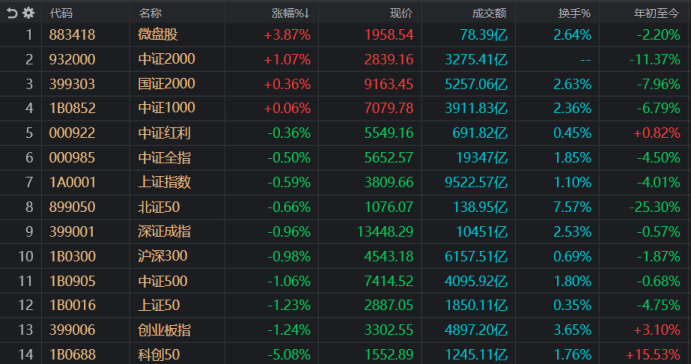Select the 北证50 index name

pyautogui.click(x=159, y=207)
